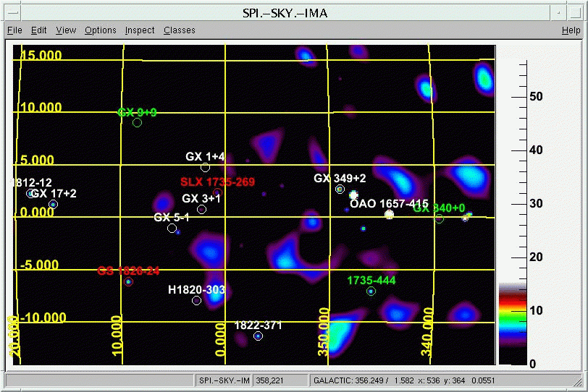
Task: Open the File menu
Action: click(14, 30)
